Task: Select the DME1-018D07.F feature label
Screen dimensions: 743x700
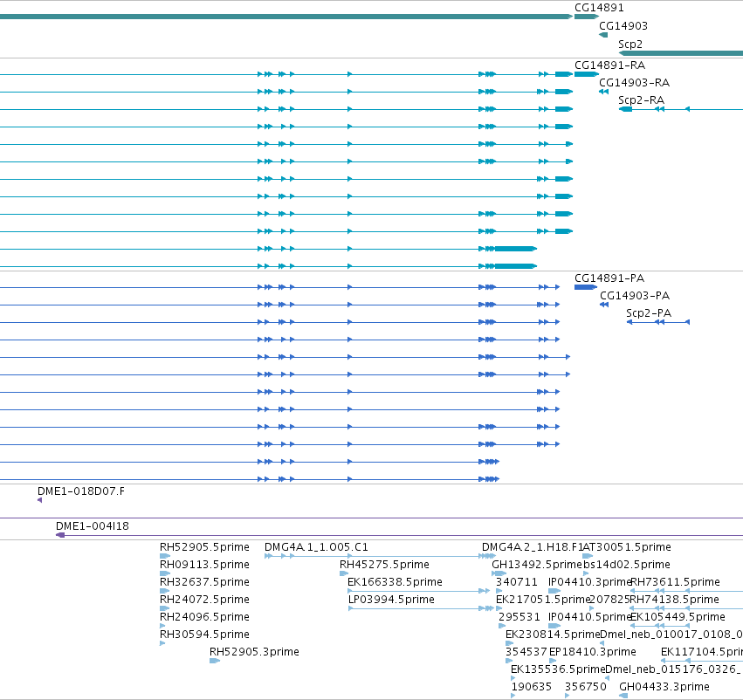Action: [81, 491]
